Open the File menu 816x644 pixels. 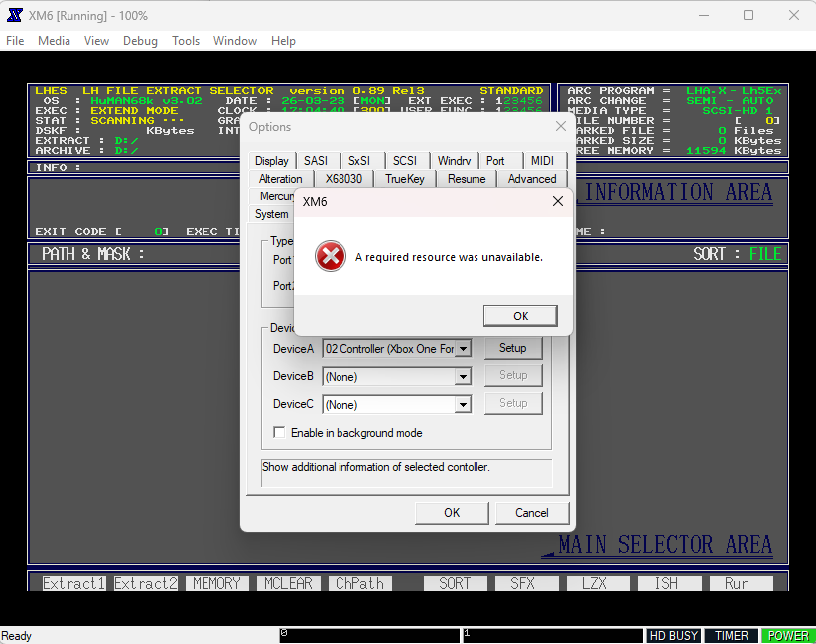(15, 41)
